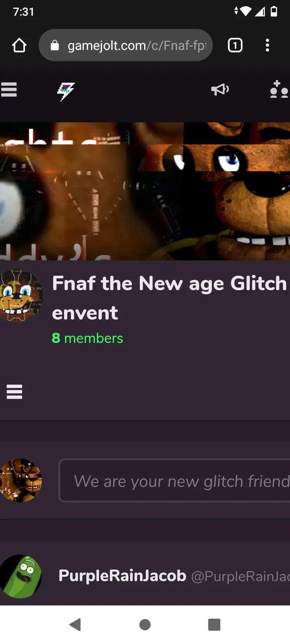
Task: Tap the community header banner image
Action: [145, 191]
